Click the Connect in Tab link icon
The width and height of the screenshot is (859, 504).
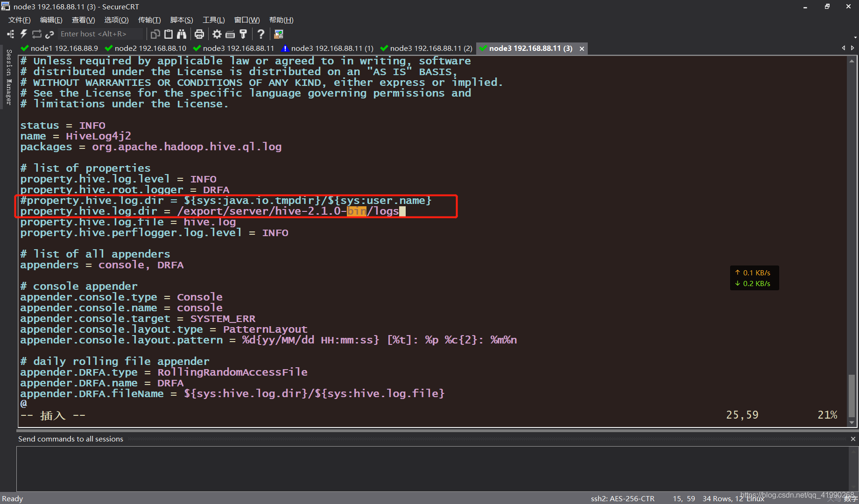(x=49, y=34)
